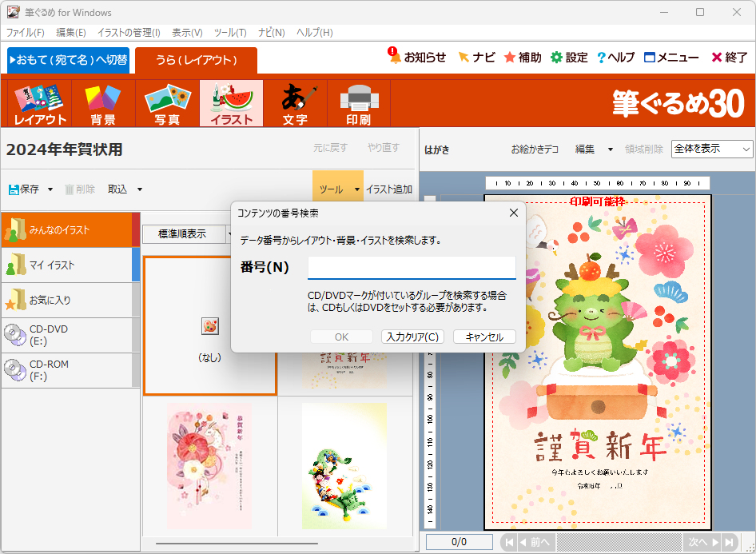Image resolution: width=756 pixels, height=554 pixels.
Task: Select the CD-DVD (E:) folder
Action: [x=67, y=335]
